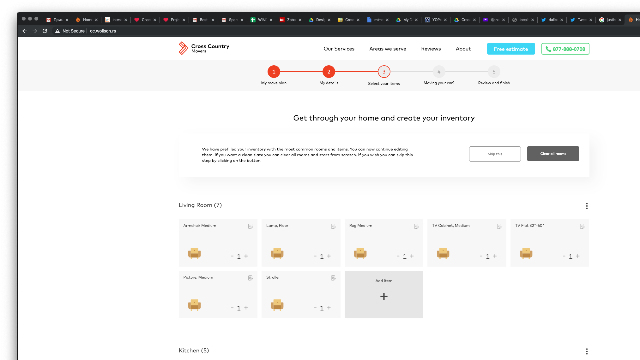The width and height of the screenshot is (640, 360).
Task: Click the browser forward arrow
Action: [x=35, y=31]
